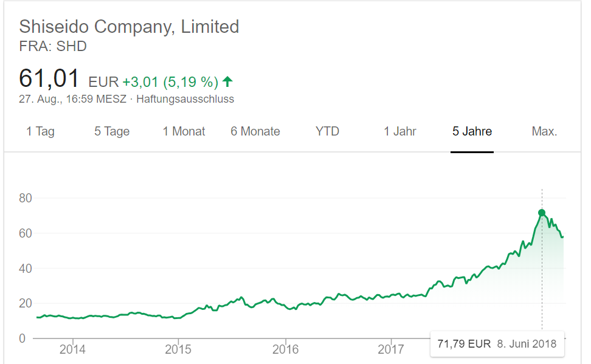Switch to the 5 Tage tab

(112, 131)
